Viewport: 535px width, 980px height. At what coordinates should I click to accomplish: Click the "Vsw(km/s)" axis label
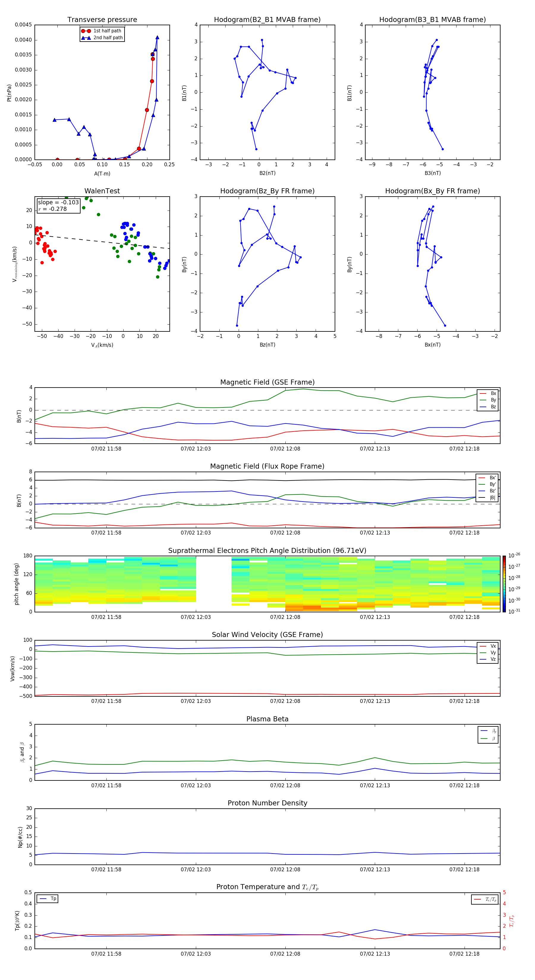12,668
